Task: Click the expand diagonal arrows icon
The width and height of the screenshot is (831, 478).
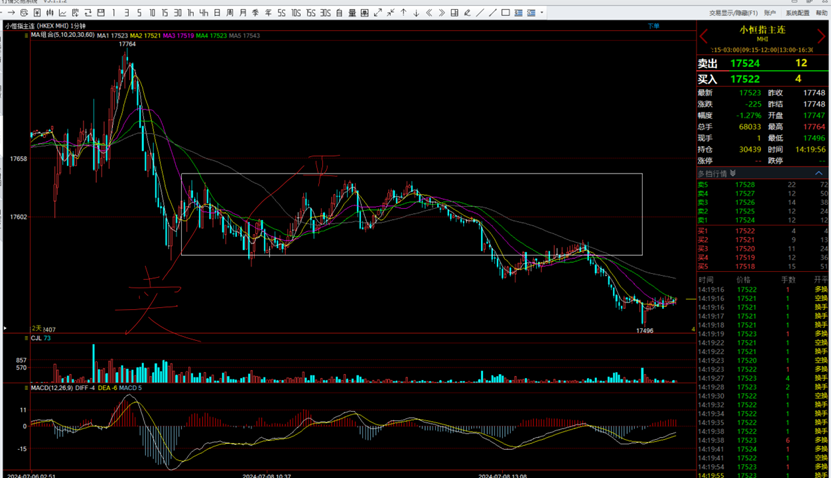Action: (x=378, y=13)
